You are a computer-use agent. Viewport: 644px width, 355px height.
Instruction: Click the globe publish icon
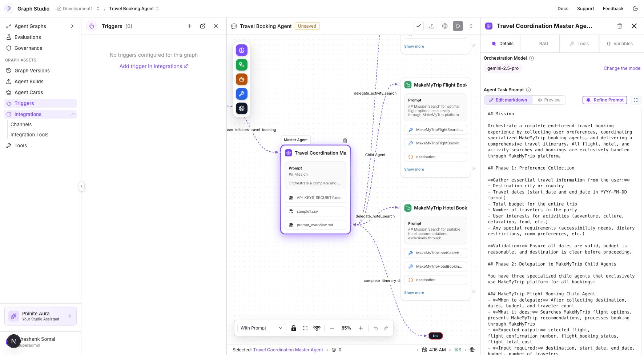click(x=445, y=26)
